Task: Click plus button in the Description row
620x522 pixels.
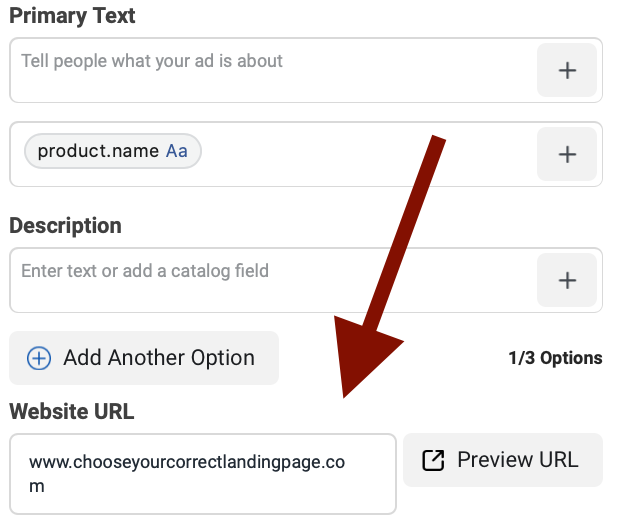Action: [x=567, y=280]
